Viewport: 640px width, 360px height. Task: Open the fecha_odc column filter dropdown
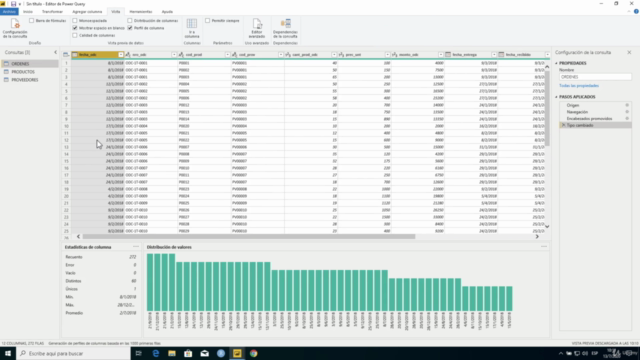point(121,55)
